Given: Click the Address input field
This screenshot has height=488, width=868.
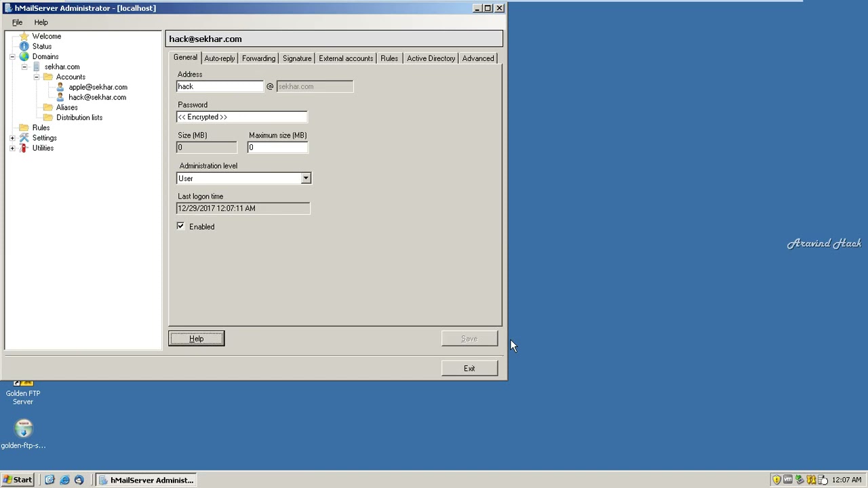Looking at the screenshot, I should click(x=220, y=87).
